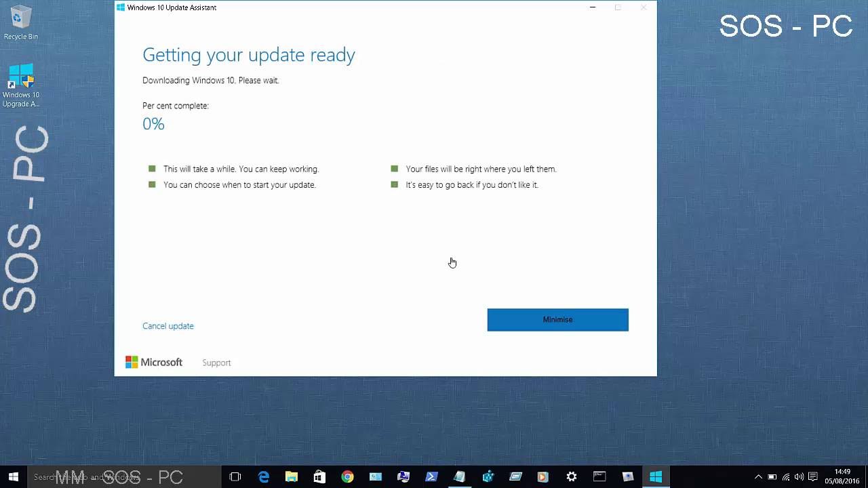
Task: Open the Action Center notifications icon
Action: (x=813, y=477)
